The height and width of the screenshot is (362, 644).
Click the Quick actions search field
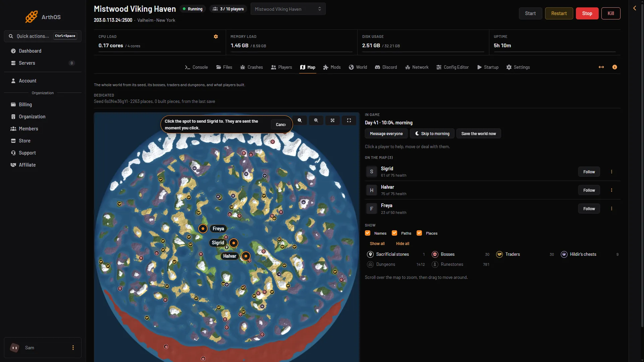click(x=43, y=36)
